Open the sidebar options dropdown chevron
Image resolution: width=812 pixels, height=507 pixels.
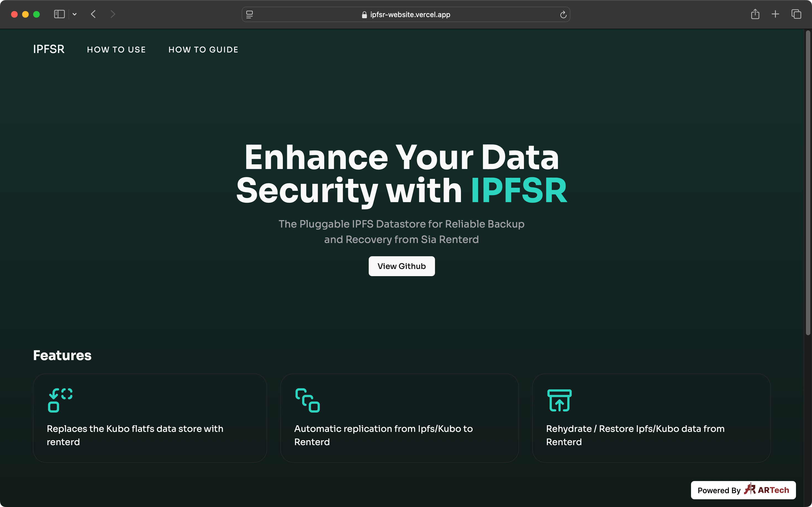pos(75,14)
